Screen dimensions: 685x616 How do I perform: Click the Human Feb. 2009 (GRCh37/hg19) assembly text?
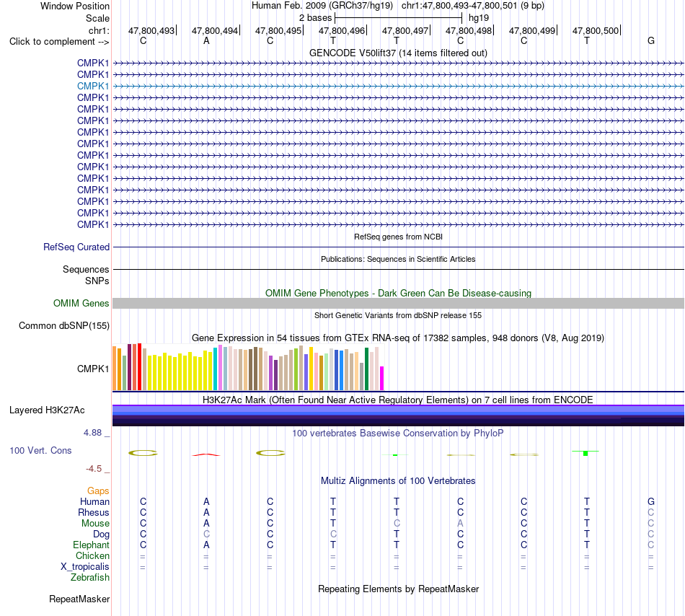coord(322,6)
